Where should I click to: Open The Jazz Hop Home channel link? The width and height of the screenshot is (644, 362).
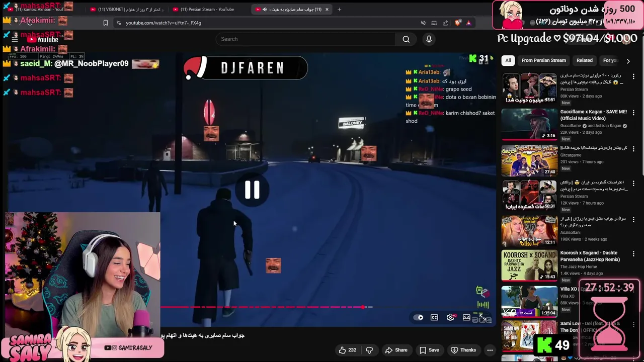[x=578, y=267]
